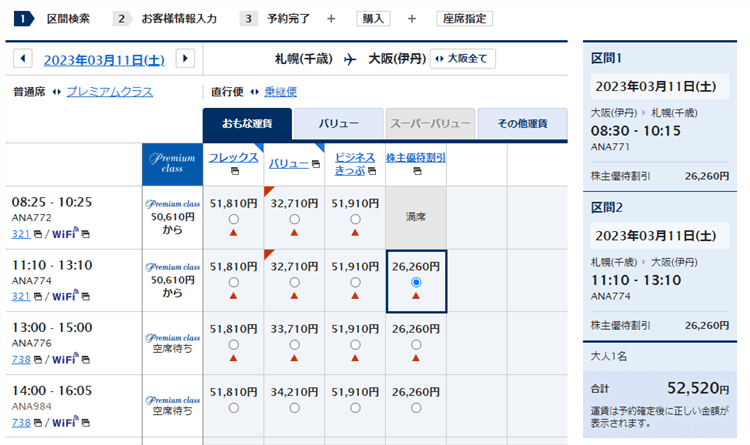Select 51,810円 フレックス fare for ANA772
Image resolution: width=750 pixels, height=445 pixels.
(x=233, y=219)
